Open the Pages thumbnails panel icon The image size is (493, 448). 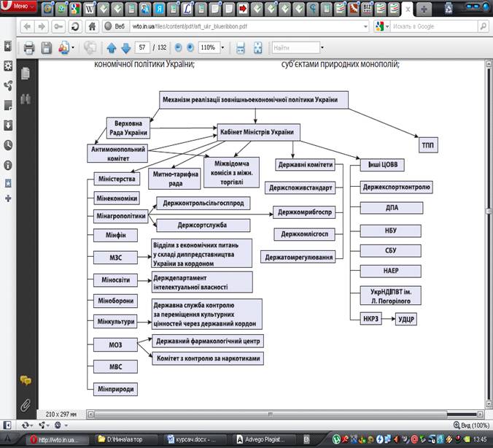26,74
